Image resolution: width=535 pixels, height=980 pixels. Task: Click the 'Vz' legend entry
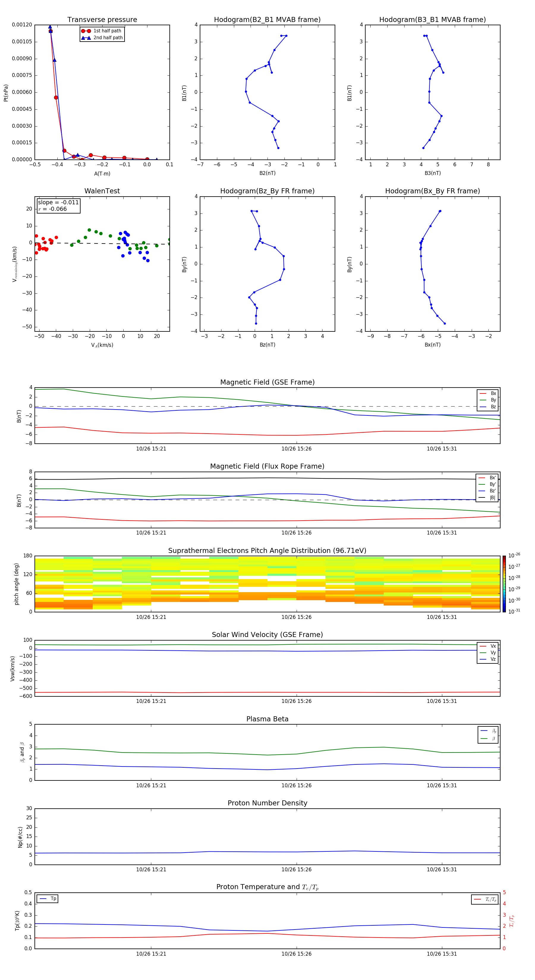click(488, 659)
